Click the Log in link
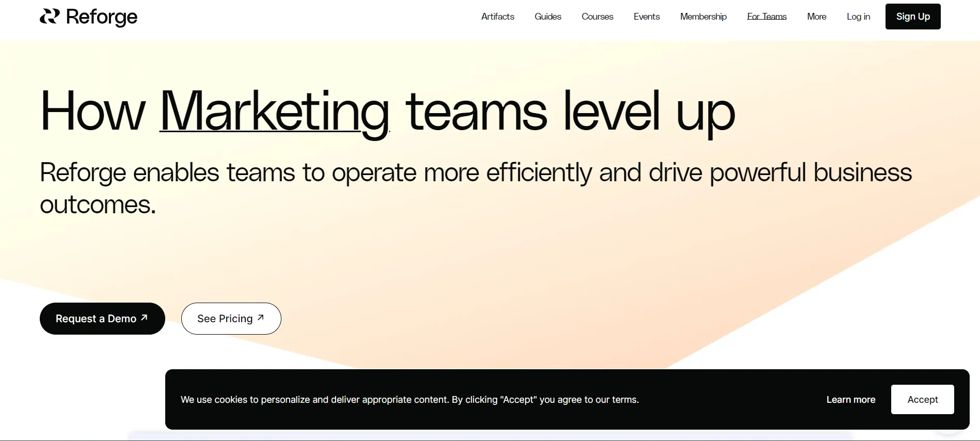The width and height of the screenshot is (980, 441). coord(858,17)
